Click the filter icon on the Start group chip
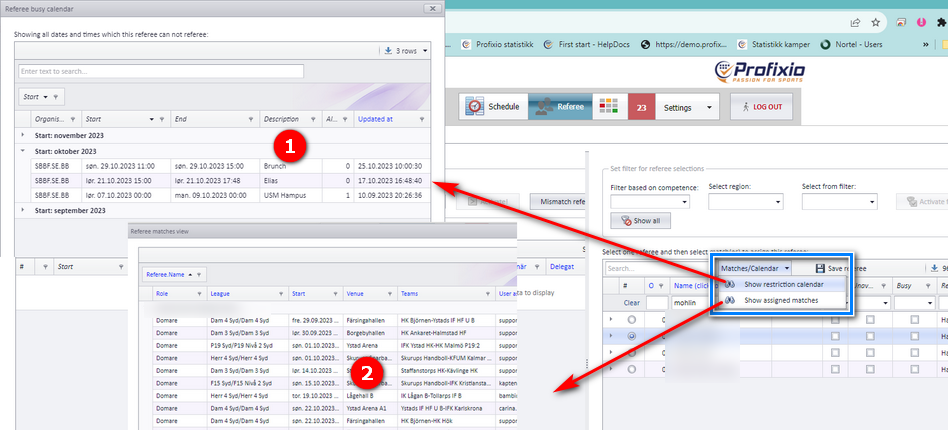Image resolution: width=948 pixels, height=430 pixels. point(55,97)
